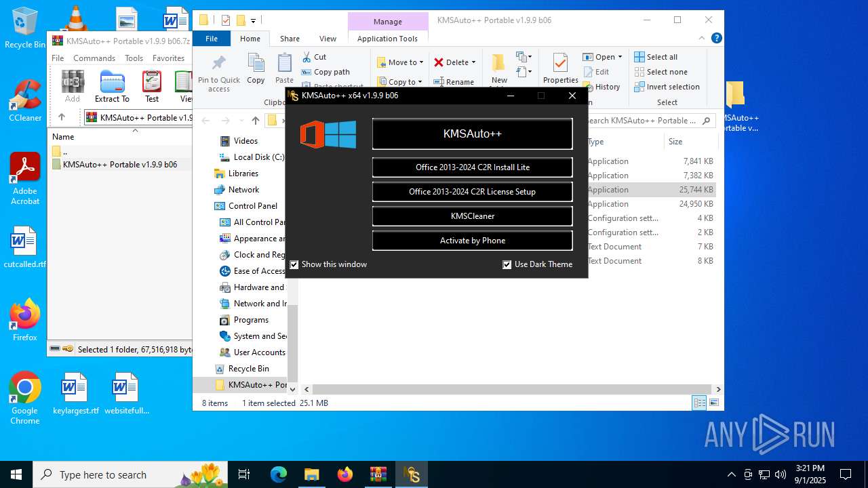Launch KMSCleaner from the launcher

472,216
